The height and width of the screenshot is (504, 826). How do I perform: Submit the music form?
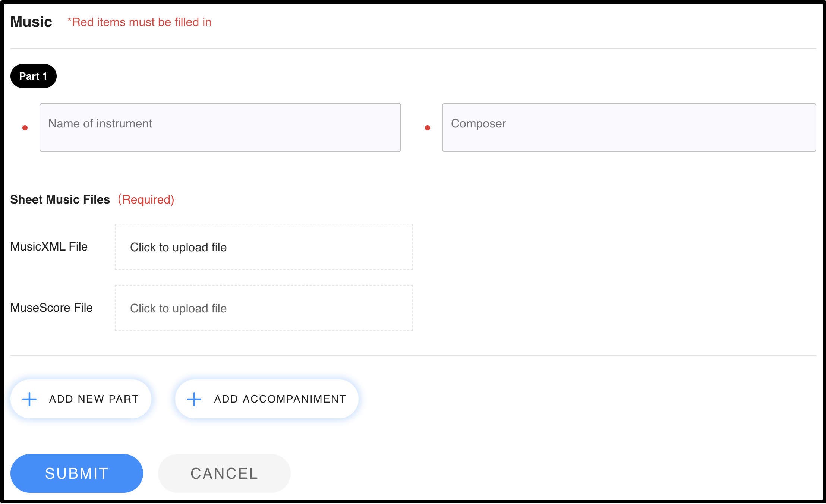(77, 473)
